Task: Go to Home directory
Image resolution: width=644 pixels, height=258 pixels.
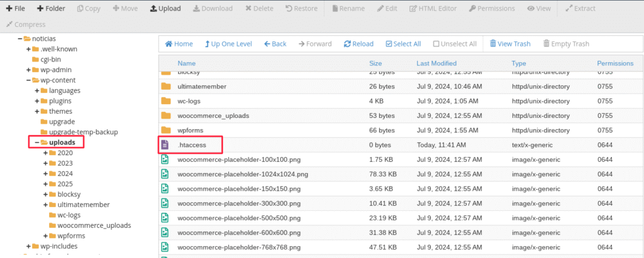Action: tap(179, 44)
